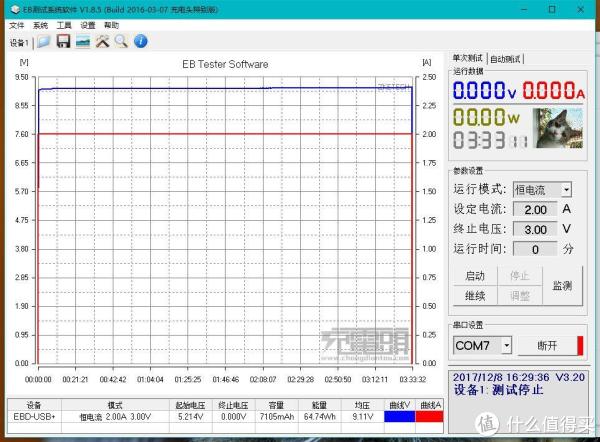Click the 容量 column header
The height and width of the screenshot is (442, 600).
coord(277,405)
